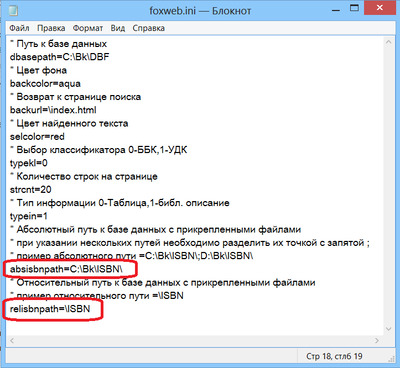The width and height of the screenshot is (400, 368).
Task: Click the comment Выбор классификатора 0-ББК,1-УДК
Action: click(x=99, y=150)
